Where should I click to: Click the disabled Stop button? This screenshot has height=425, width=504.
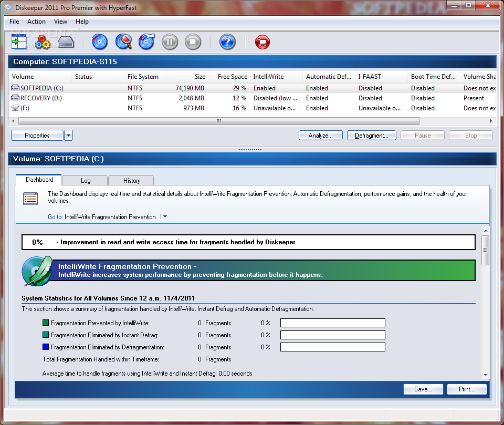click(x=471, y=136)
